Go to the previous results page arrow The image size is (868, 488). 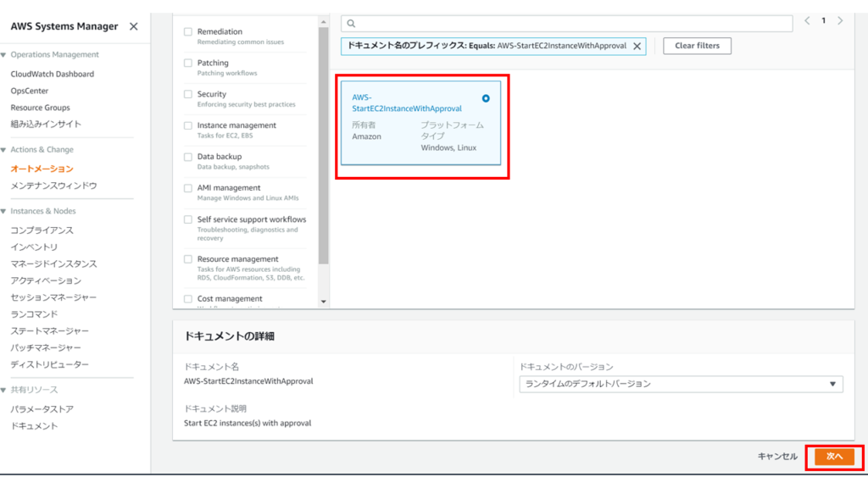tap(807, 20)
